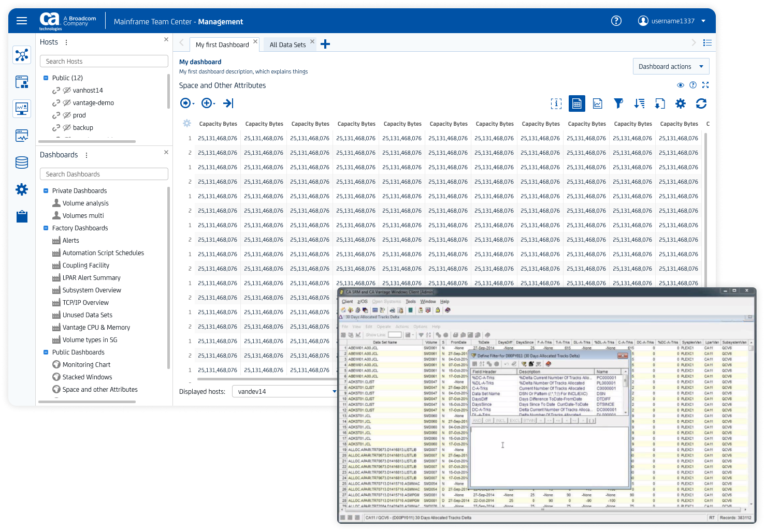Toggle visibility of vanhost14 host
Image resolution: width=765 pixels, height=532 pixels.
pos(67,91)
